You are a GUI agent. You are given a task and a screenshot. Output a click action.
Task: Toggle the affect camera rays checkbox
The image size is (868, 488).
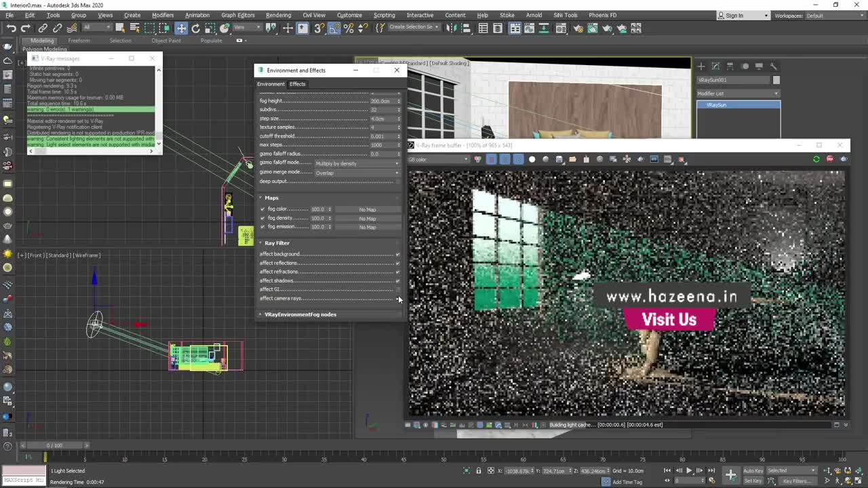pyautogui.click(x=397, y=298)
